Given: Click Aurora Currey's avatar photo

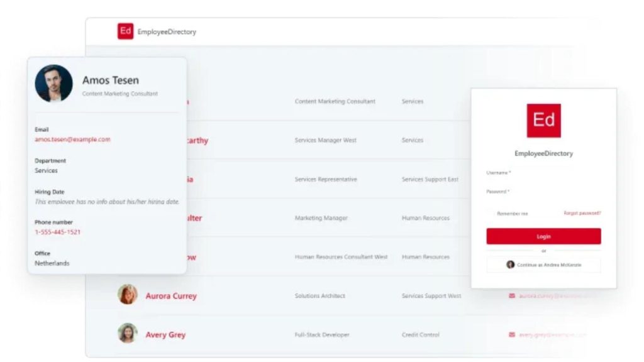Looking at the screenshot, I should (x=128, y=295).
